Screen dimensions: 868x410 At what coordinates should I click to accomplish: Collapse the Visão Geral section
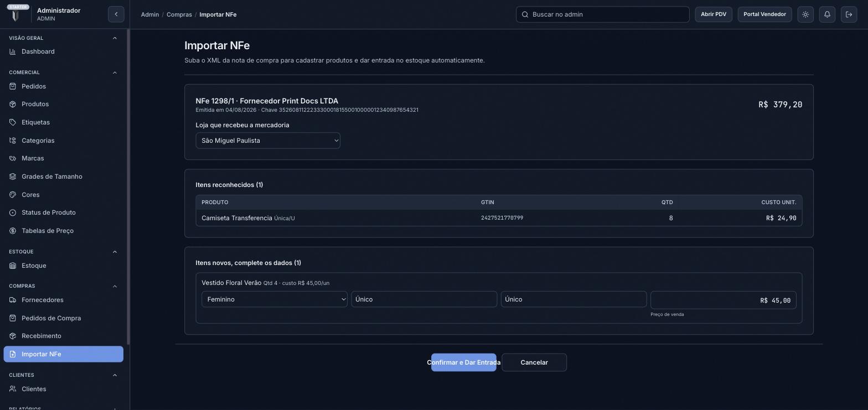[x=115, y=38]
